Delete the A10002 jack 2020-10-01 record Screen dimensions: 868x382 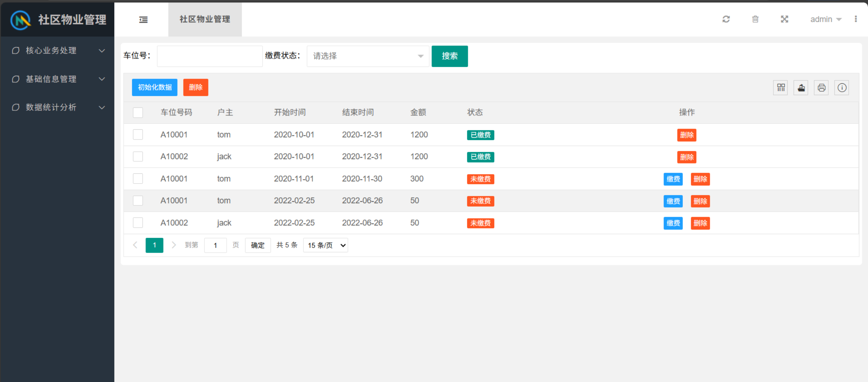pos(687,157)
